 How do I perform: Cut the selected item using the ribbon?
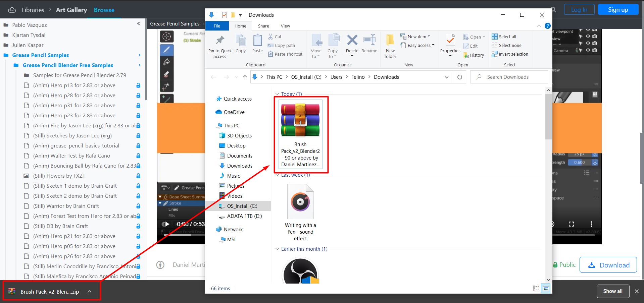275,37
